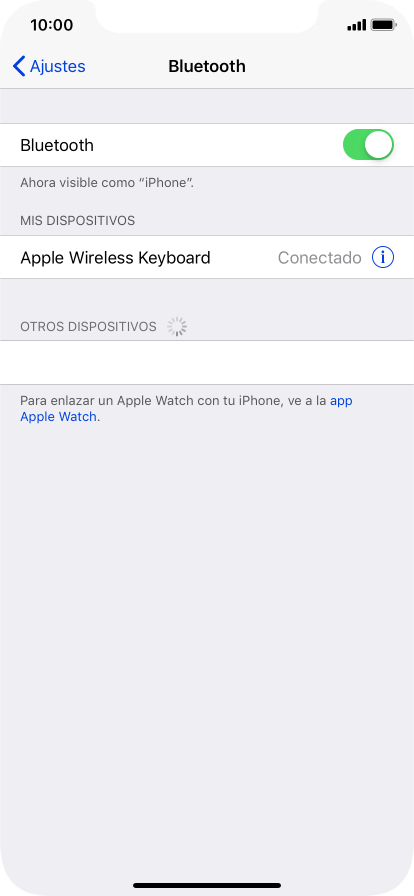
Task: Select the Apple Wireless Keyboard row
Action: pyautogui.click(x=207, y=258)
